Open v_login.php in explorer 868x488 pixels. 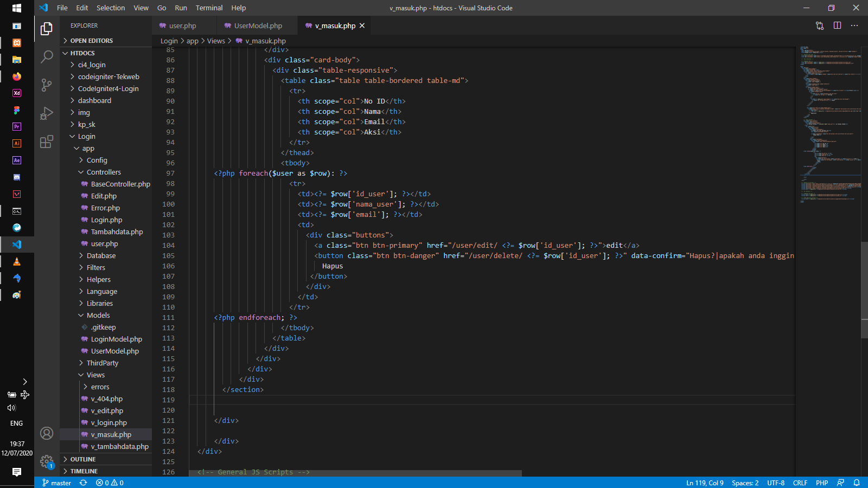tap(106, 422)
